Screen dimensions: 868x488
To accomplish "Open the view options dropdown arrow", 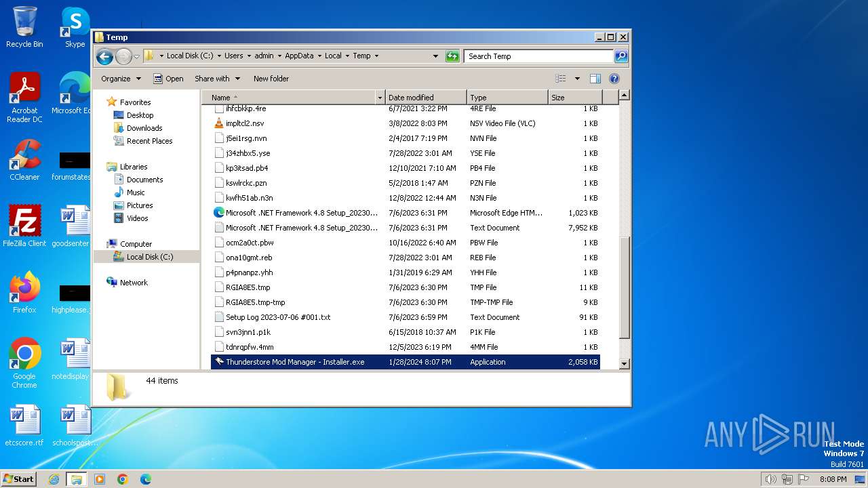I will point(577,79).
